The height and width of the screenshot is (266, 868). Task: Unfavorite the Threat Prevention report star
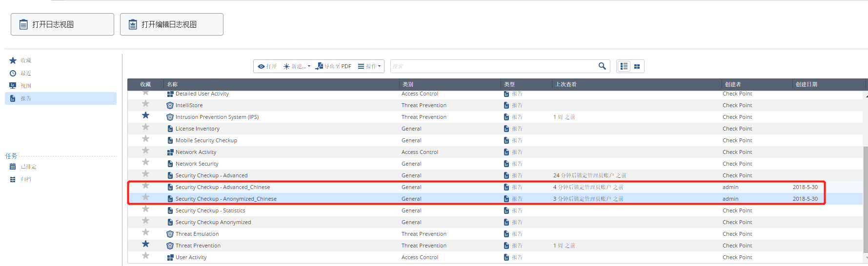point(145,244)
